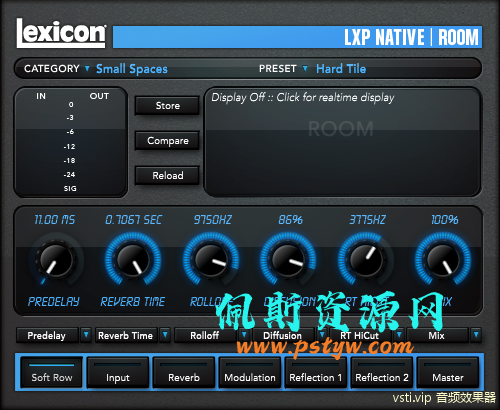
Task: Click the 3775HZ value readout
Action: point(367,220)
